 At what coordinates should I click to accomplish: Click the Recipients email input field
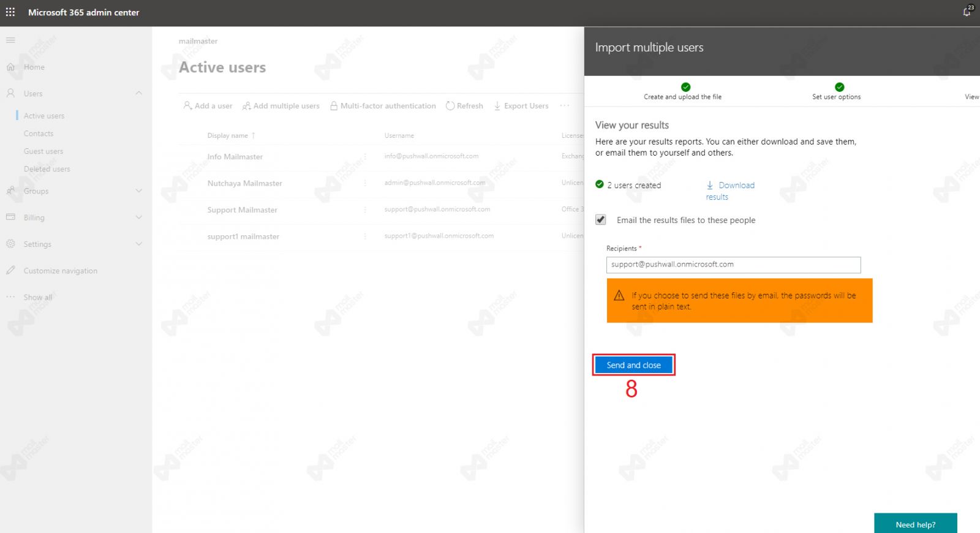734,265
